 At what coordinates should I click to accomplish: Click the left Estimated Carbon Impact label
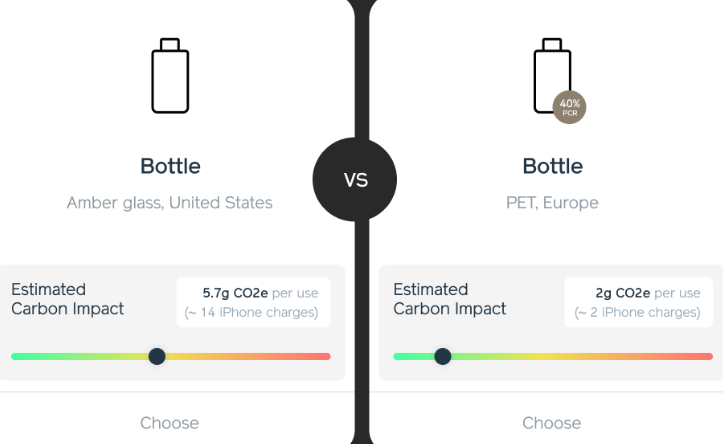click(x=67, y=299)
